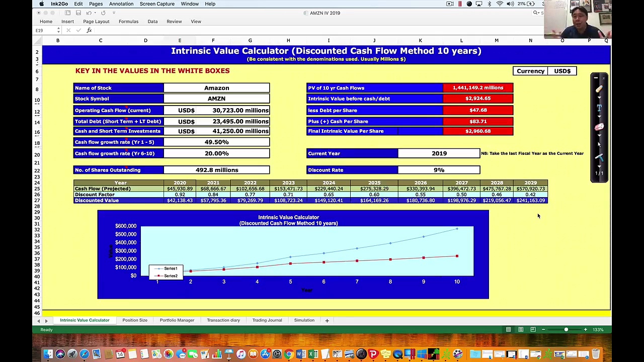Select the text tool in Ink2Go palette

coord(599,108)
